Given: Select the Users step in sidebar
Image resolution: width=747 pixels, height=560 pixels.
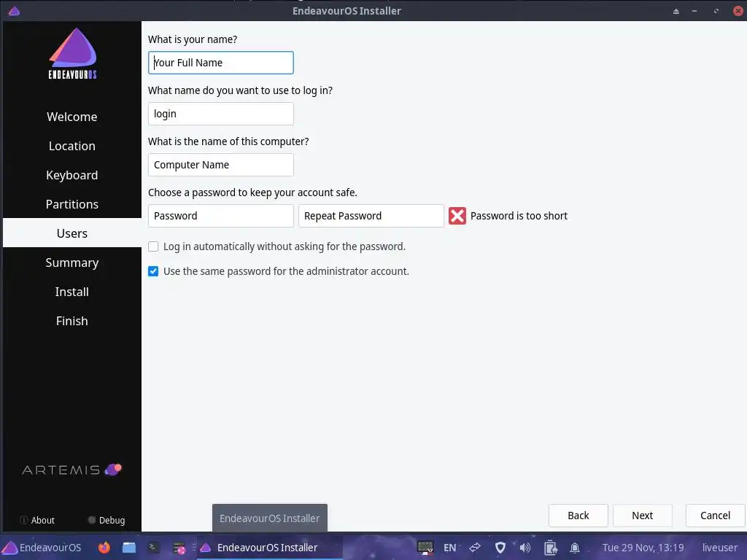Looking at the screenshot, I should [x=72, y=233].
